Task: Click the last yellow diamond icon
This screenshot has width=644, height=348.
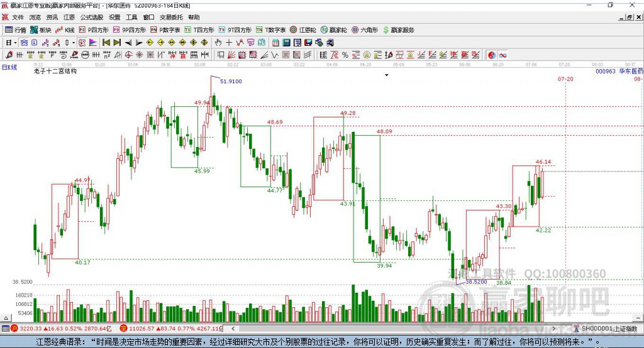Action: [x=204, y=43]
